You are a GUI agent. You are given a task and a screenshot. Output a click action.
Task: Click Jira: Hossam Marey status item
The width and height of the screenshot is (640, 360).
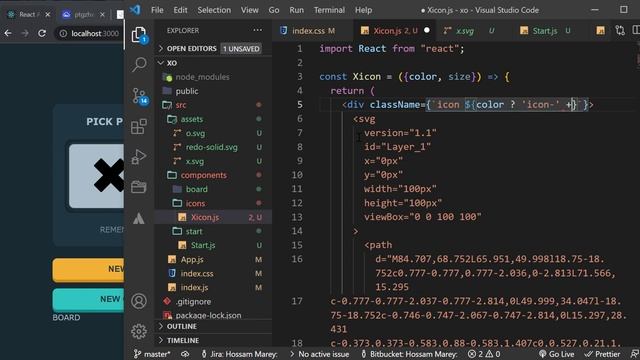click(x=239, y=354)
